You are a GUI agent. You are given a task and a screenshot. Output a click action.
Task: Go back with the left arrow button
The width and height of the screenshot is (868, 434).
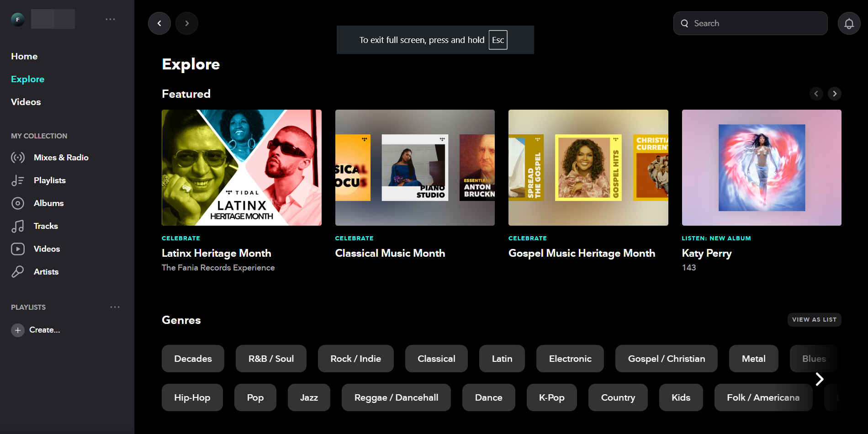pos(159,23)
